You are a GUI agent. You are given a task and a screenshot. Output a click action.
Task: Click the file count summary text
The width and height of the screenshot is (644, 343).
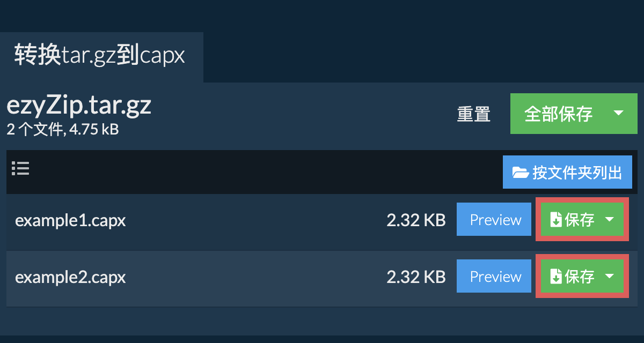coord(62,129)
